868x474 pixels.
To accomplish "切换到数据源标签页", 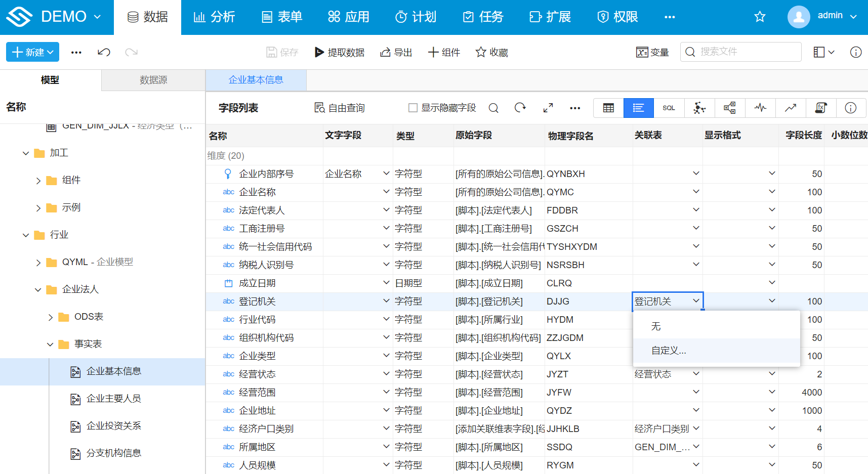I will click(153, 80).
